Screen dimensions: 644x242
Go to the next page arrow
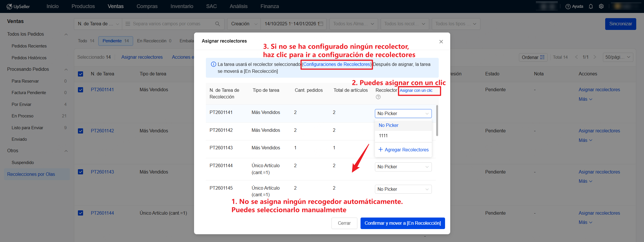[595, 57]
